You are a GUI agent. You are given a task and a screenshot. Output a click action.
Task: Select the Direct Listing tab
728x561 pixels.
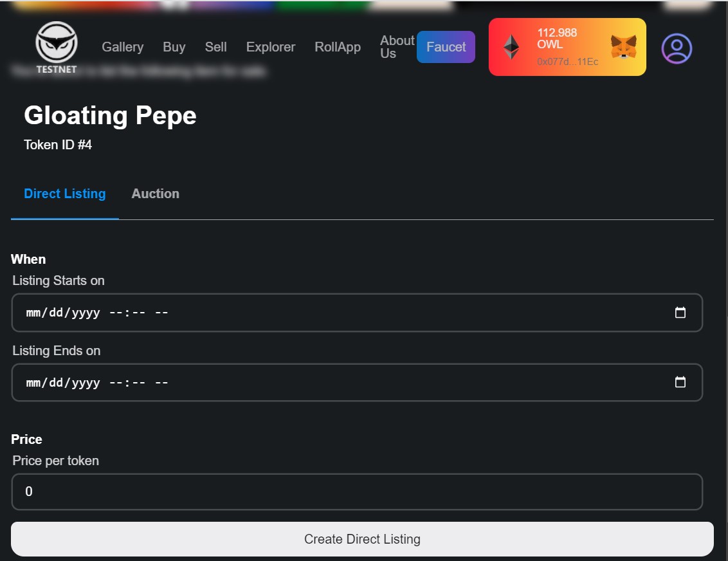click(65, 194)
